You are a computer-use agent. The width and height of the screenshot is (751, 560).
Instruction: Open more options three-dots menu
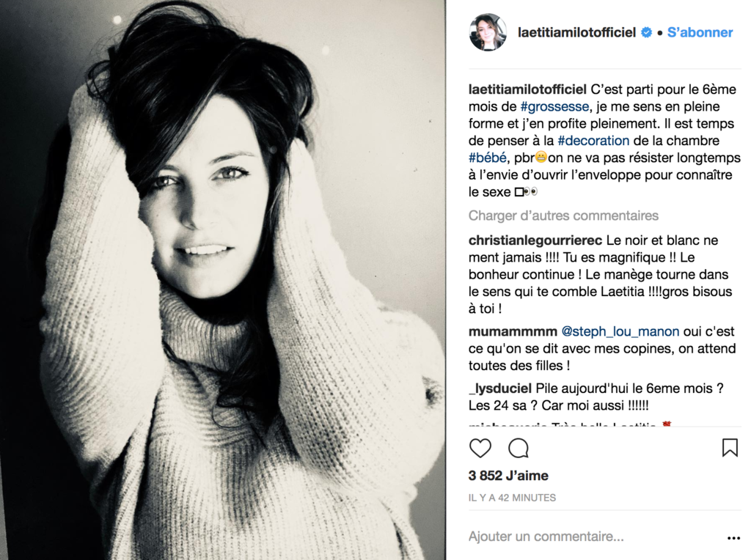733,538
